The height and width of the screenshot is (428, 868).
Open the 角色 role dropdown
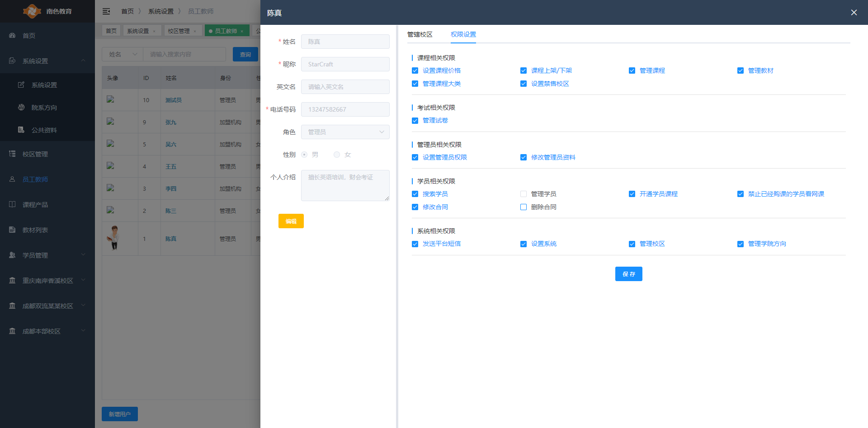coord(345,132)
